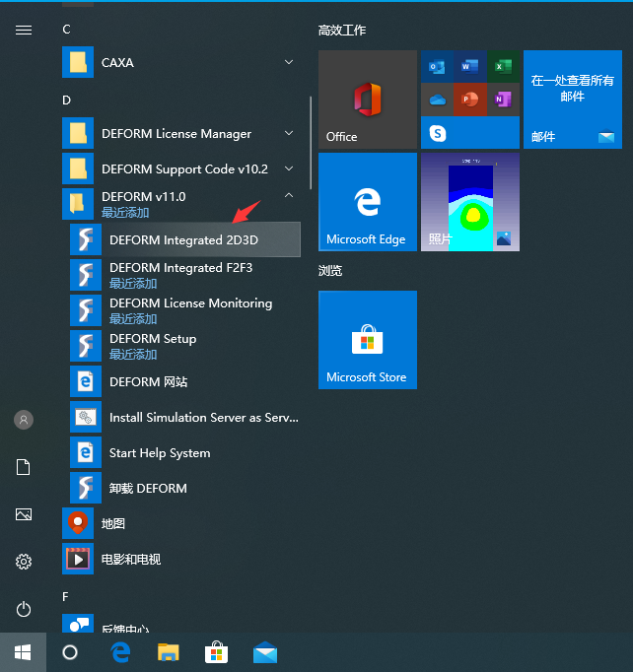
Task: Expand DEFORM Support Code v10.2 chevron
Action: coord(289,168)
